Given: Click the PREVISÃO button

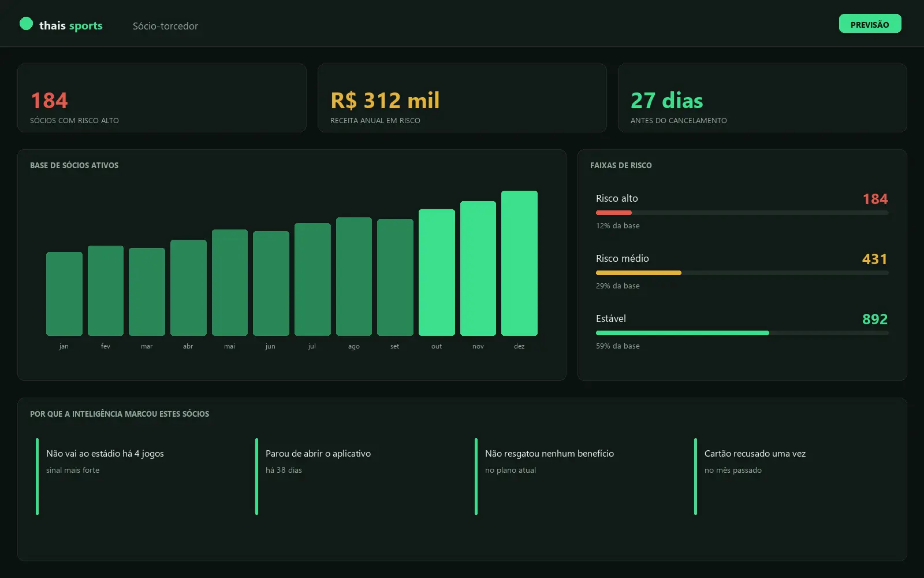Looking at the screenshot, I should coord(870,24).
